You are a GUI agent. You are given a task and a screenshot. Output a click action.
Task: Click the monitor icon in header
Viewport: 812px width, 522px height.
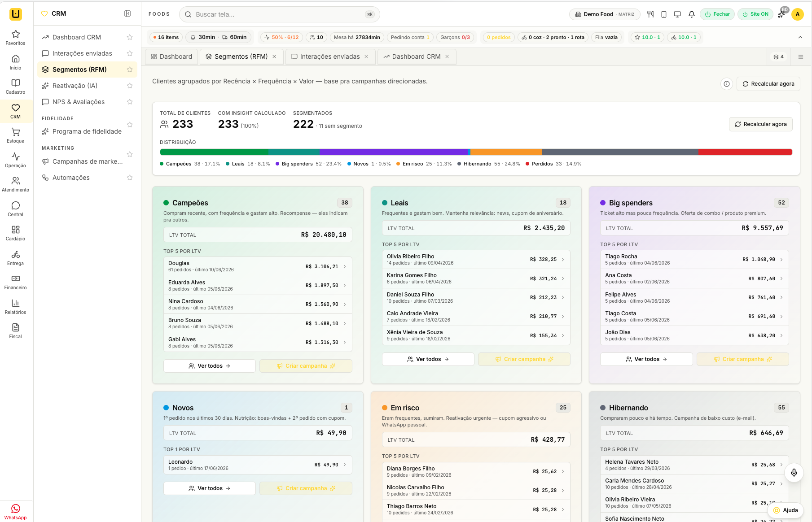point(677,14)
